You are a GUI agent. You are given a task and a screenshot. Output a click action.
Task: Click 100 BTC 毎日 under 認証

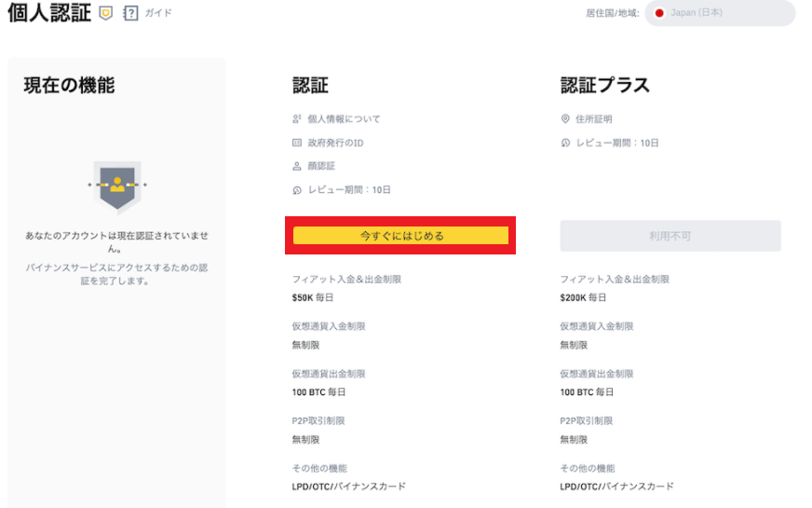pos(318,391)
